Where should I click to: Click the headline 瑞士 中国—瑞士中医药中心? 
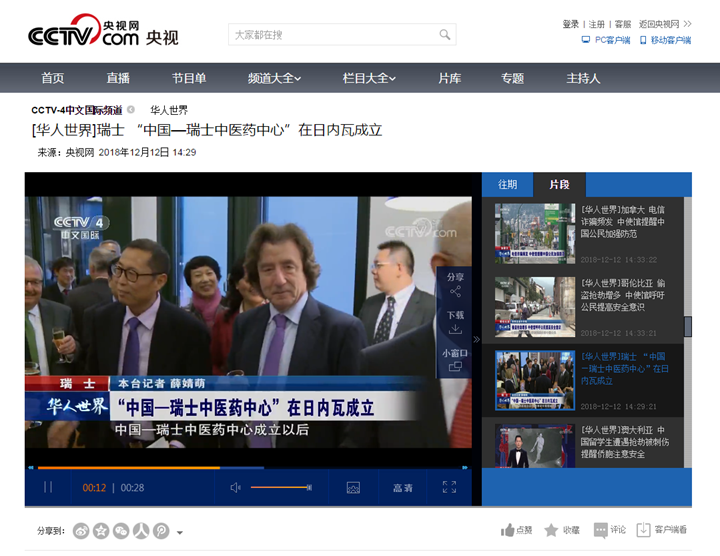click(207, 130)
